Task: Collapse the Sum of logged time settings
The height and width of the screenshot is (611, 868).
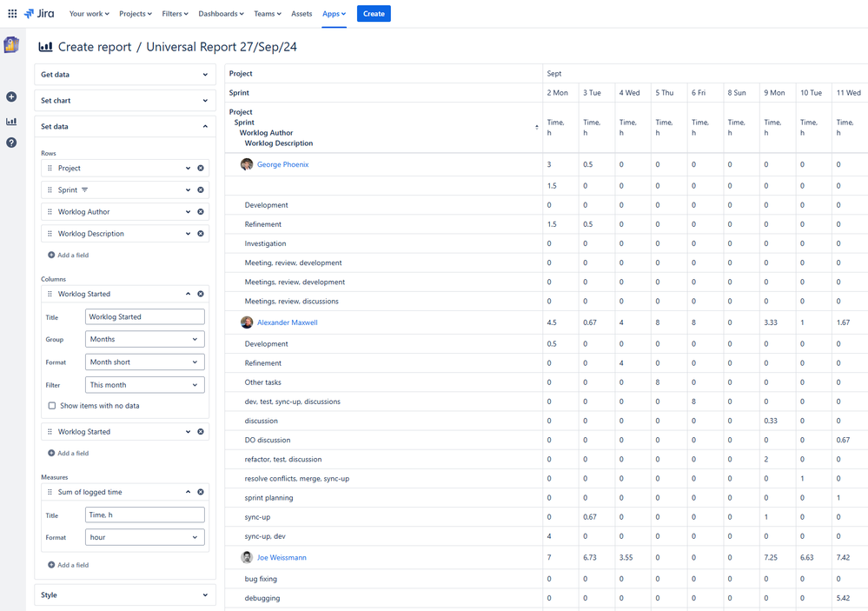Action: (x=189, y=492)
